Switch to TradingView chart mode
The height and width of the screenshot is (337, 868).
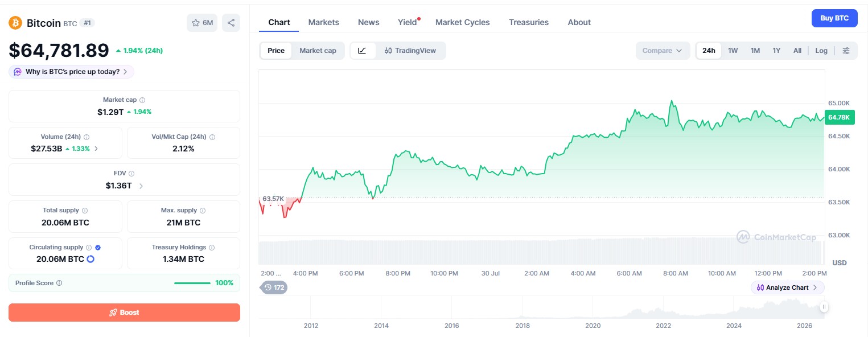point(410,51)
